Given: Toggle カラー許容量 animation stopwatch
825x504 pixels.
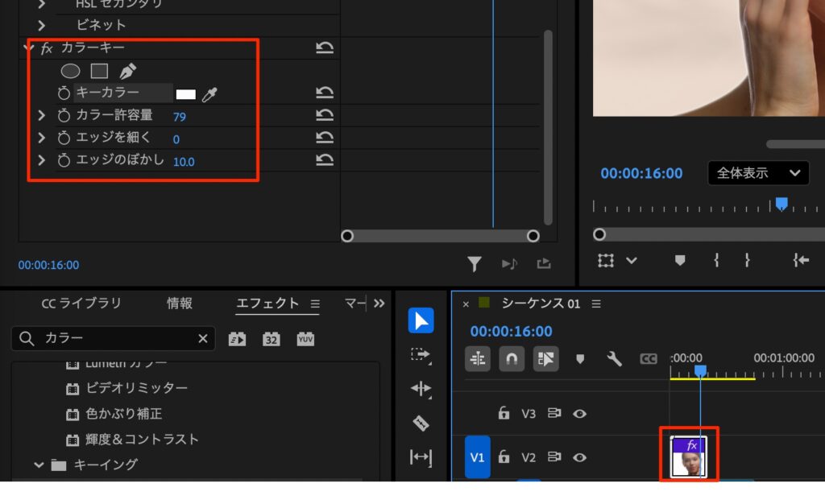Looking at the screenshot, I should click(64, 116).
